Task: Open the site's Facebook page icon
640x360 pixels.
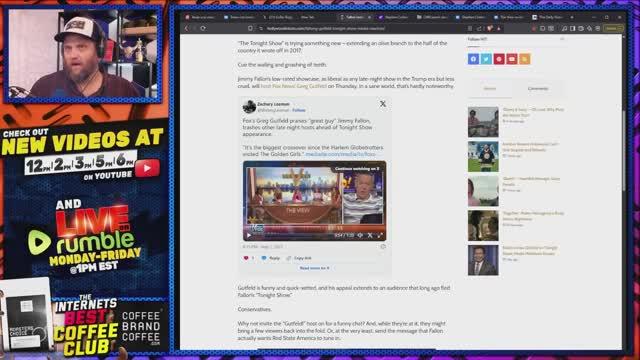Action: 473,59
